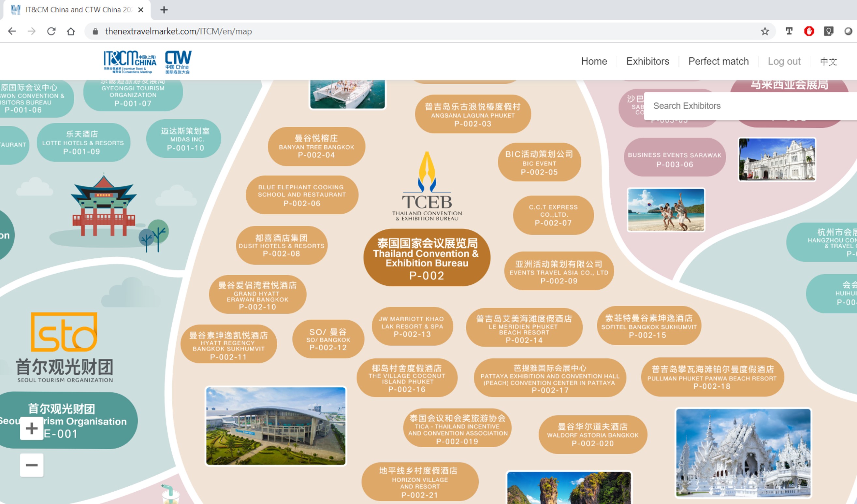This screenshot has height=504, width=857.
Task: Click the Seoul Tourism Organization STO logo
Action: [x=64, y=347]
